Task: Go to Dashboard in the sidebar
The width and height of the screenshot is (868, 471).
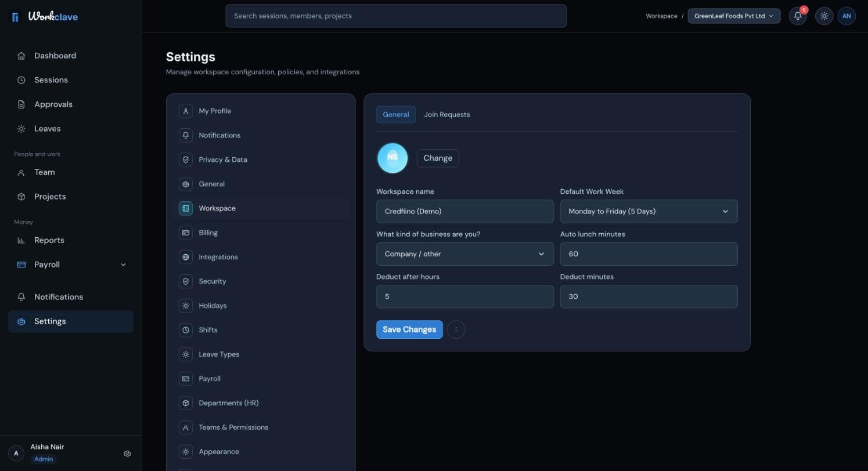Action: tap(71, 56)
